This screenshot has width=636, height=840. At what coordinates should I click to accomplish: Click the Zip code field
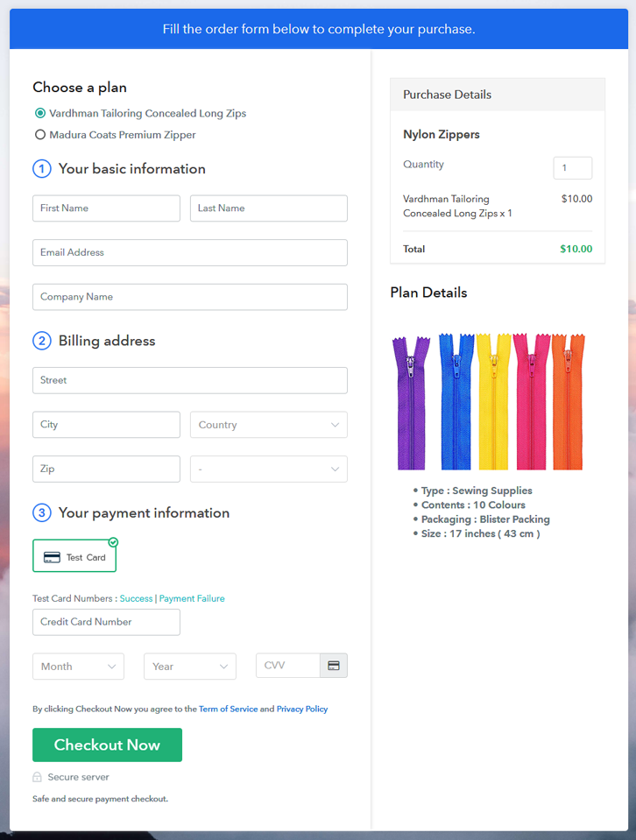pos(106,469)
